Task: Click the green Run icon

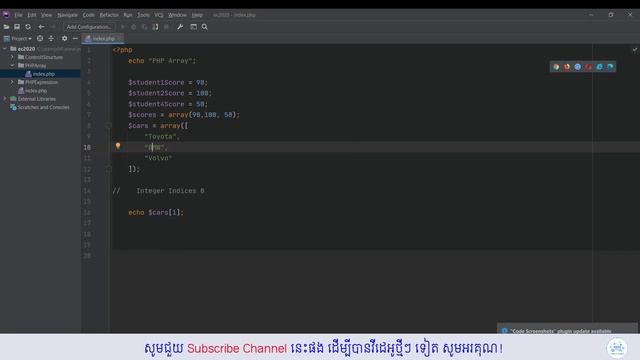Action: tap(122, 27)
